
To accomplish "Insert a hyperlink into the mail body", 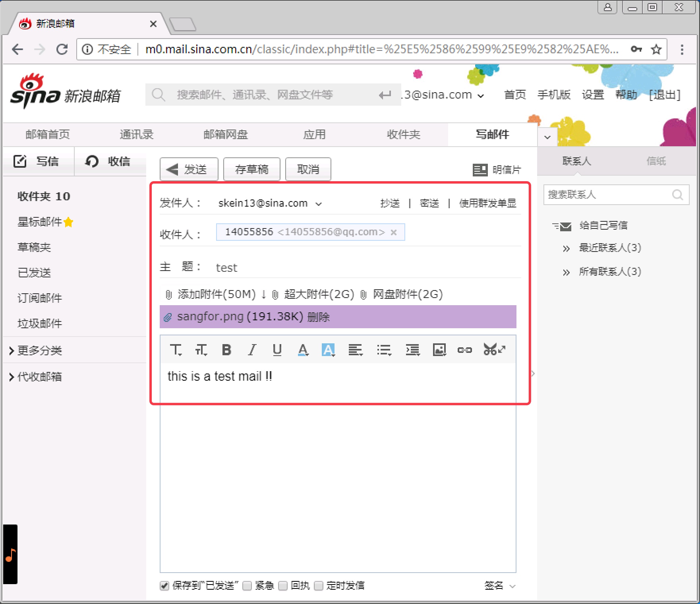I will pyautogui.click(x=464, y=350).
